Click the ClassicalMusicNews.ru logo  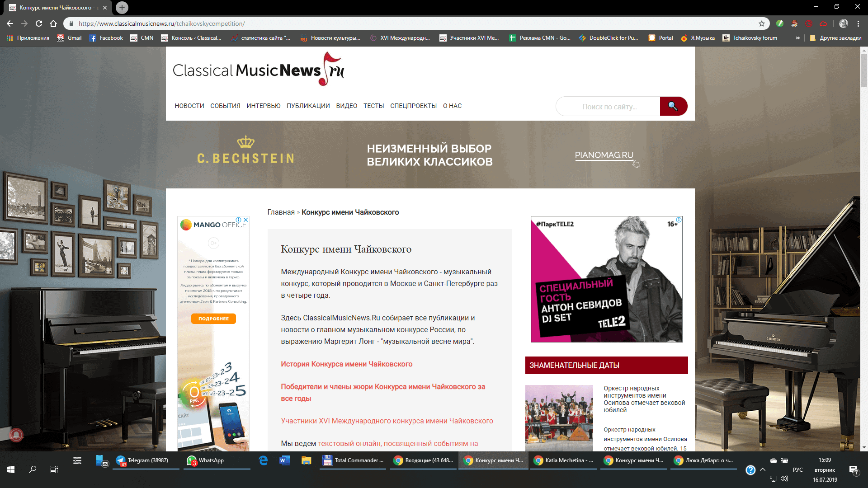click(x=259, y=69)
